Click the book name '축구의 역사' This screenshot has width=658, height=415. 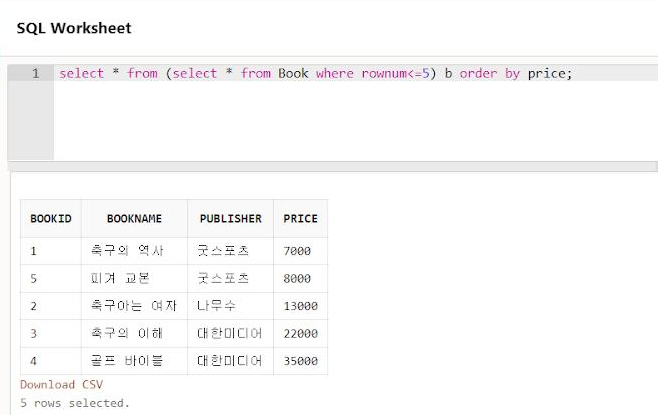click(x=127, y=251)
